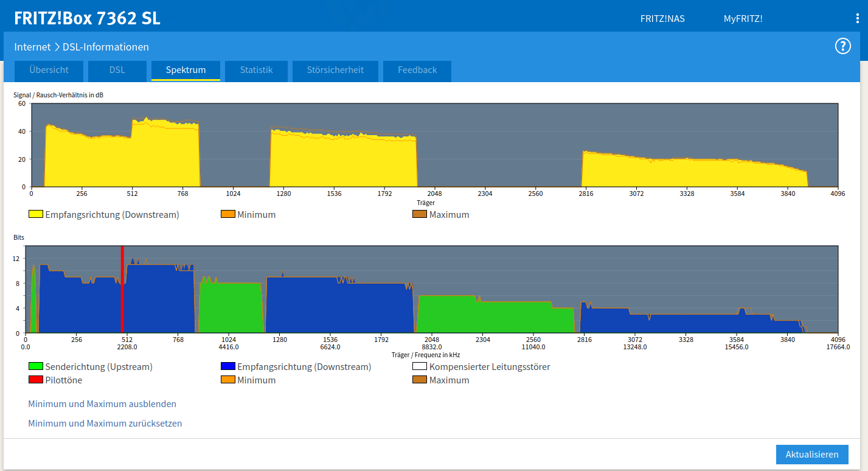
Task: Click FRITZ!Box 7362 SL title
Action: pos(88,18)
